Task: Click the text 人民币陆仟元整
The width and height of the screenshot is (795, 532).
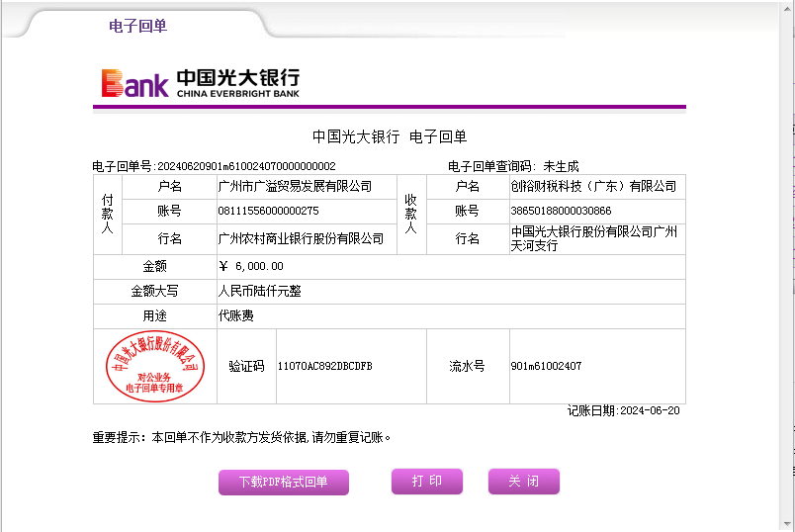Action: coord(260,291)
